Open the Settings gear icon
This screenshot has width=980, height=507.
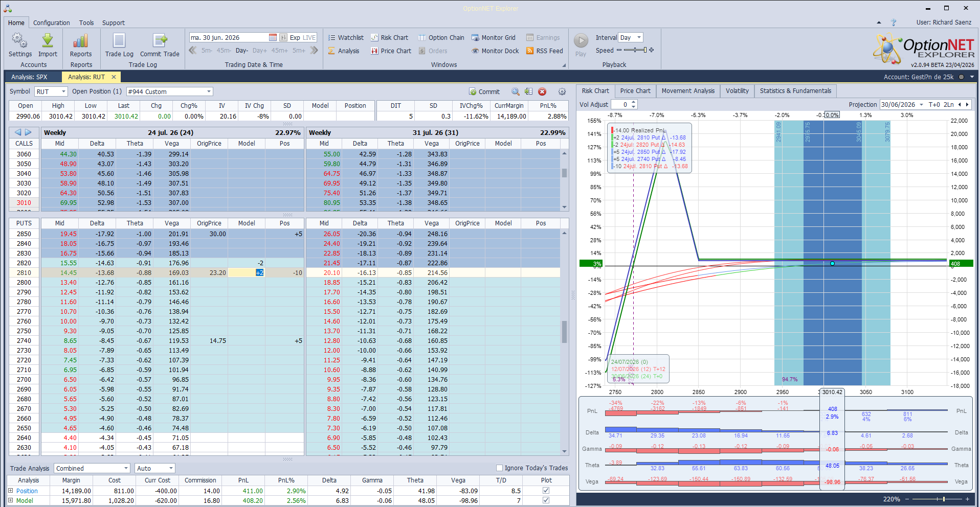pos(20,41)
